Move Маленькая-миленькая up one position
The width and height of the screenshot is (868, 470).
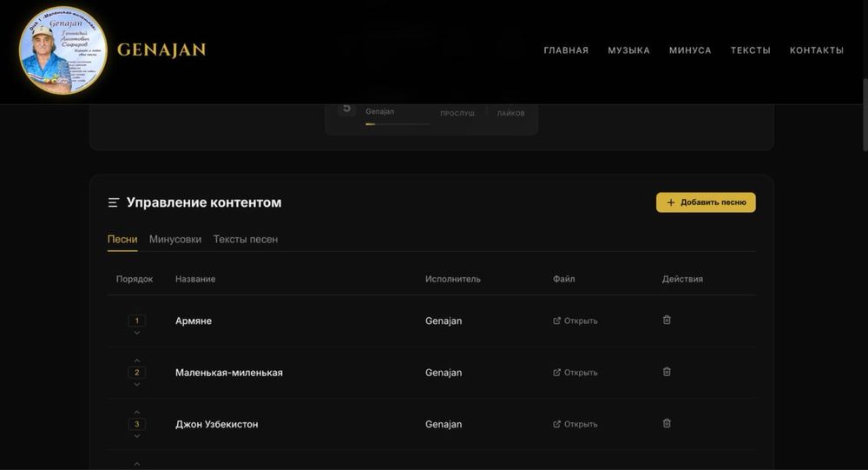coord(137,361)
